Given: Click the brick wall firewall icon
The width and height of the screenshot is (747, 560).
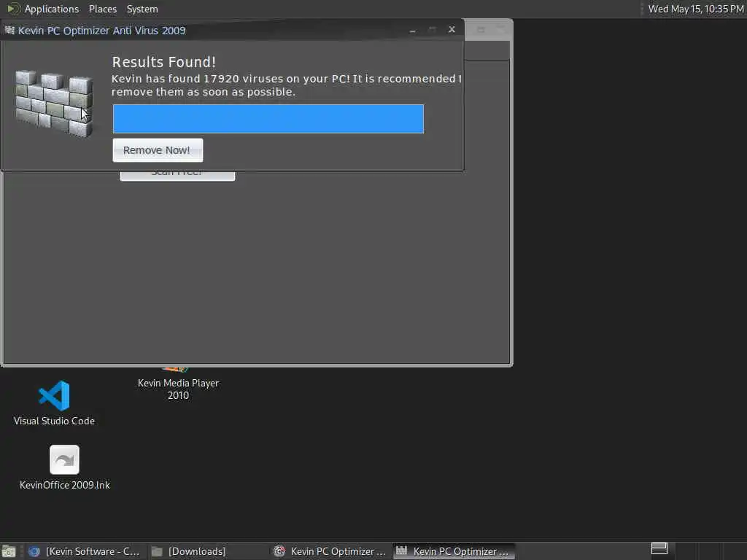Looking at the screenshot, I should click(53, 104).
